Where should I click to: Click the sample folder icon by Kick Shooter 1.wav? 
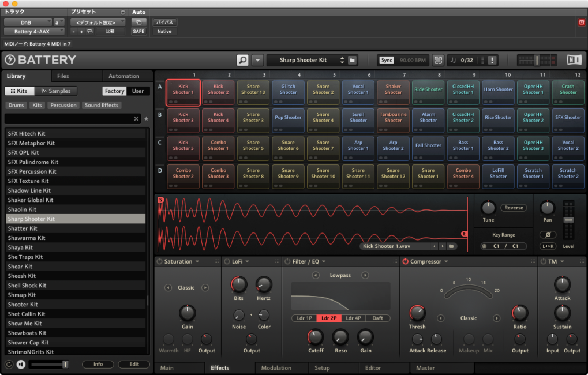451,246
